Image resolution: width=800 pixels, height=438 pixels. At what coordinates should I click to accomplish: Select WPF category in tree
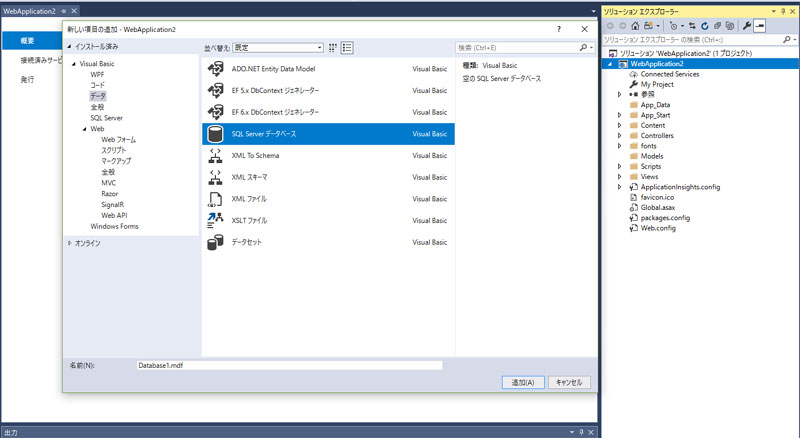[x=97, y=75]
